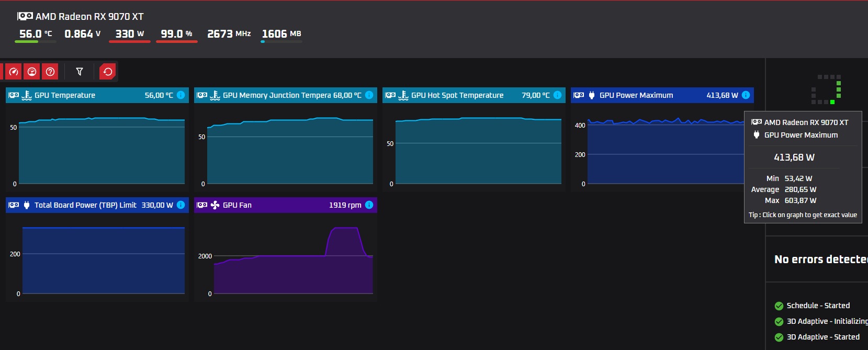Click thermometer icon in Hot Spot header

(x=403, y=95)
